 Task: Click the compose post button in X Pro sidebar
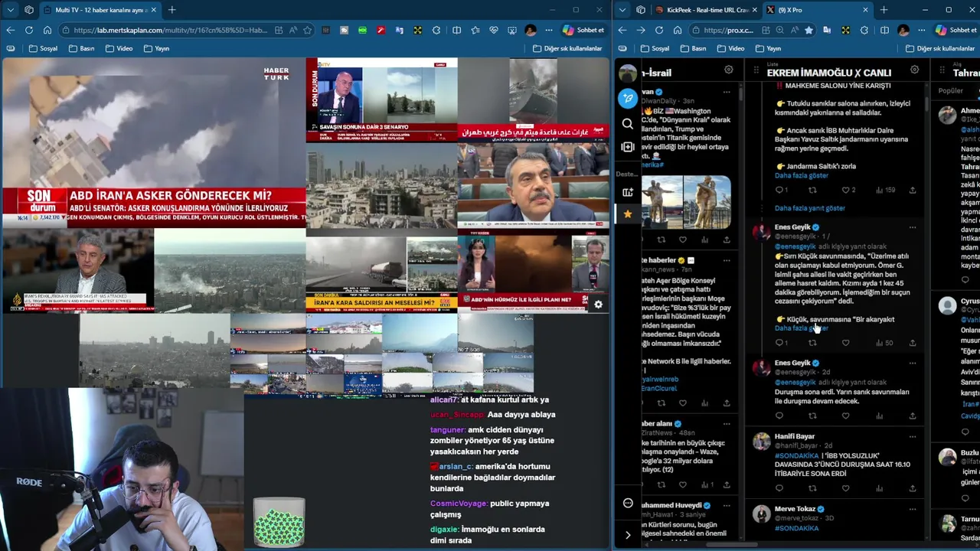point(628,98)
